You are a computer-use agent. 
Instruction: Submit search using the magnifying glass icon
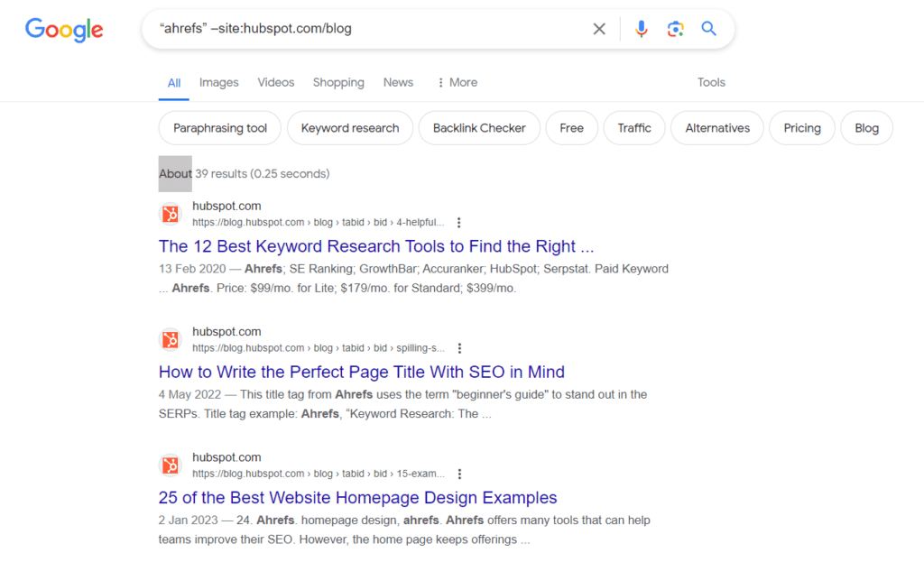pyautogui.click(x=708, y=28)
